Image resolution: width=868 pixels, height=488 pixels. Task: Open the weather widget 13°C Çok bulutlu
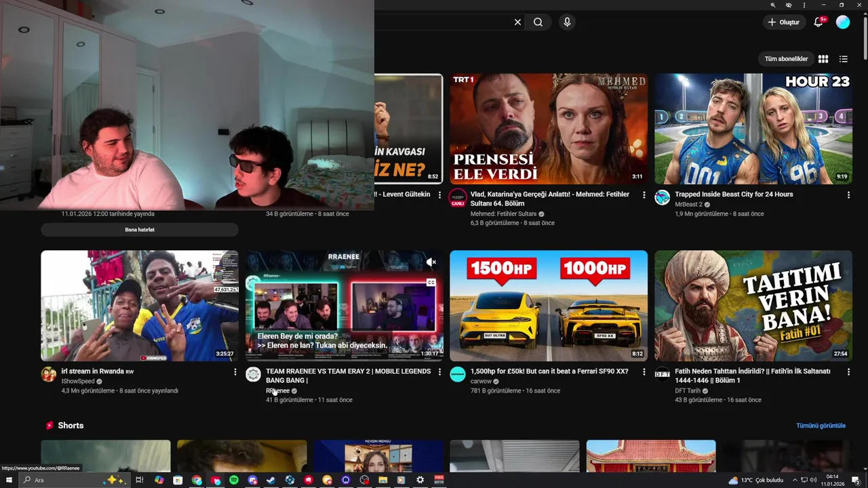click(x=755, y=480)
